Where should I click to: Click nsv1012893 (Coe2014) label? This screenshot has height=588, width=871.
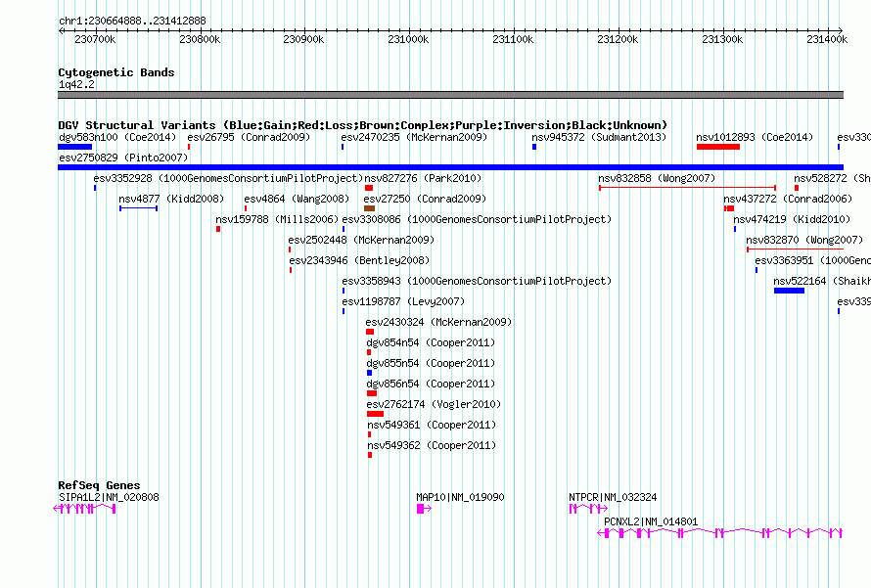point(755,137)
